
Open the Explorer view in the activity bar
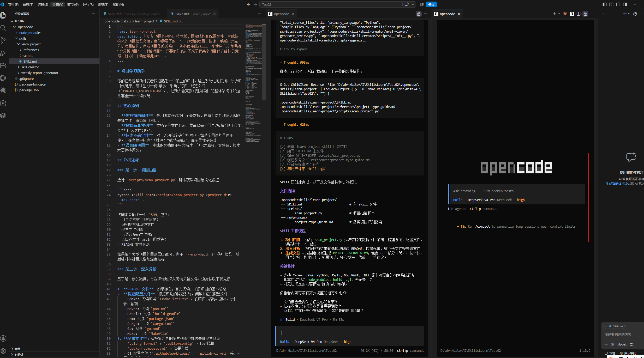pos(3,15)
